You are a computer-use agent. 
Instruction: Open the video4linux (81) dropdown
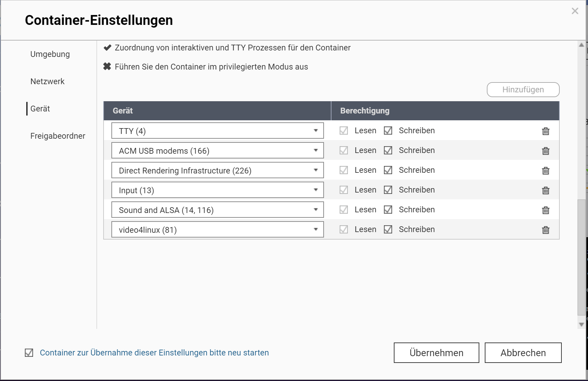click(x=217, y=229)
